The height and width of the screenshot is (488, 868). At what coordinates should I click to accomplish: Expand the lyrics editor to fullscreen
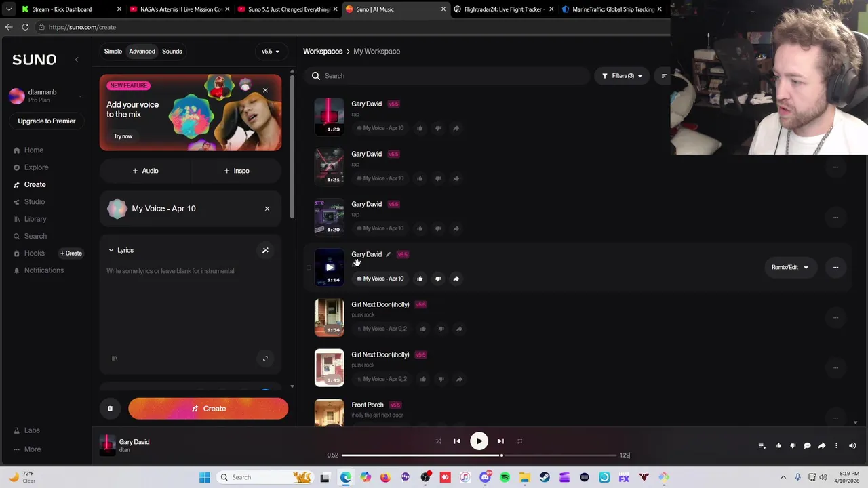[265, 359]
